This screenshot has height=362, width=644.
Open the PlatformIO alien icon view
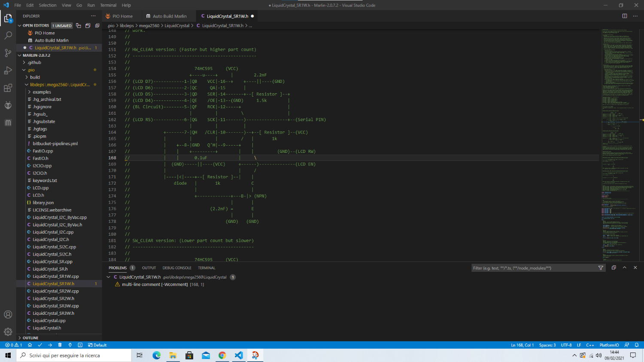click(x=8, y=105)
